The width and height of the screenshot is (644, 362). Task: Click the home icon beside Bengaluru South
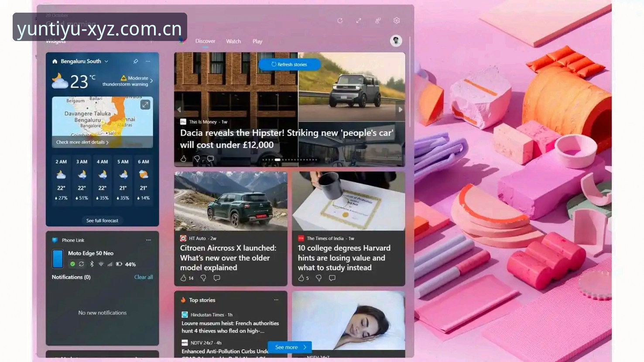point(55,61)
